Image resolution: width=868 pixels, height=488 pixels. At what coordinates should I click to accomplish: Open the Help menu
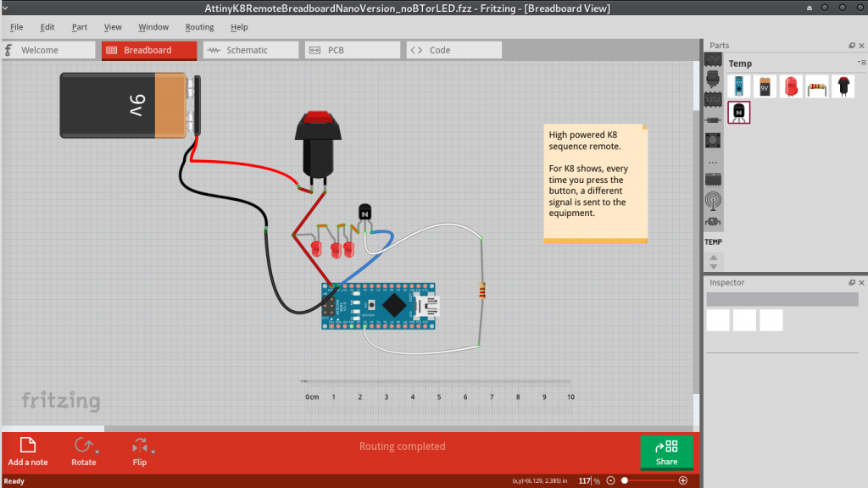coord(239,27)
